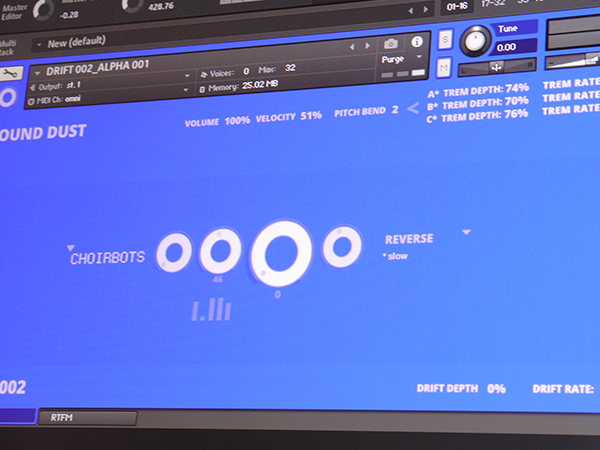This screenshot has width=600, height=450.
Task: Open instrument edit mode via wrench icon
Action: [x=11, y=73]
